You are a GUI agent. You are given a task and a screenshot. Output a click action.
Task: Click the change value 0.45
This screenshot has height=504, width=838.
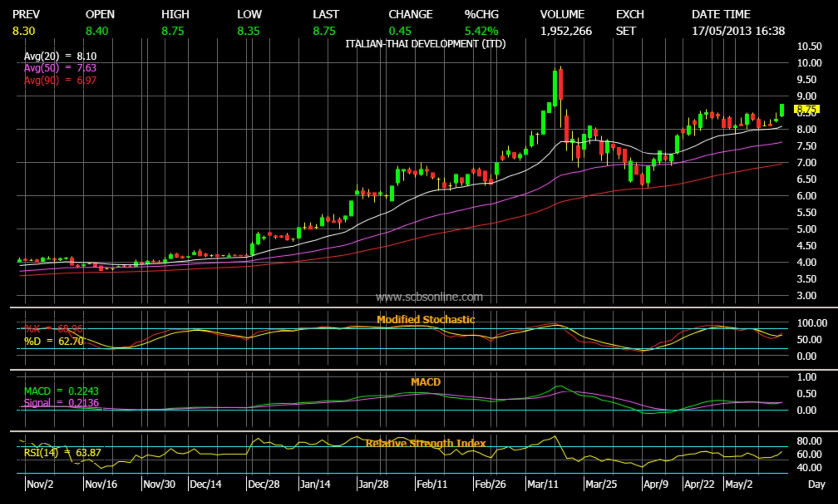(x=400, y=31)
